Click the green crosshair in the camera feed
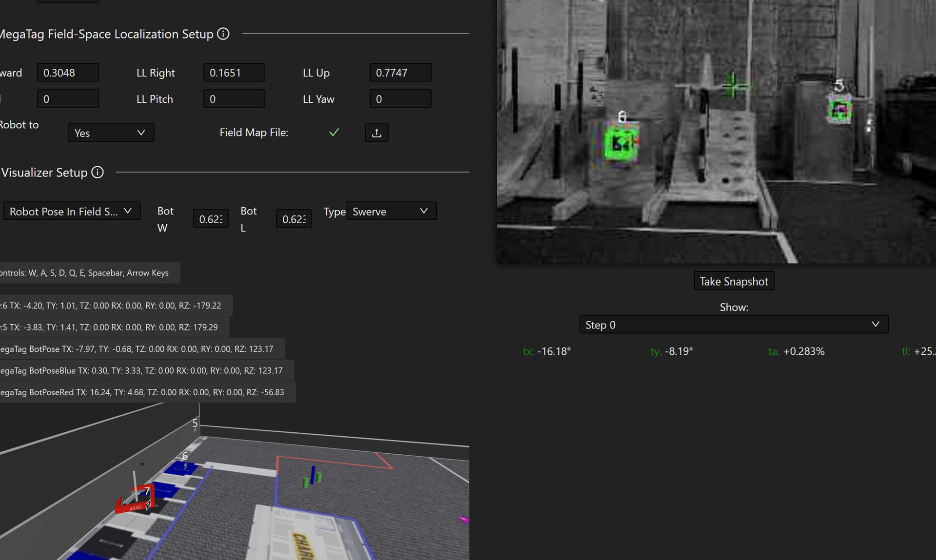Screen dimensions: 936x560 click(x=732, y=86)
